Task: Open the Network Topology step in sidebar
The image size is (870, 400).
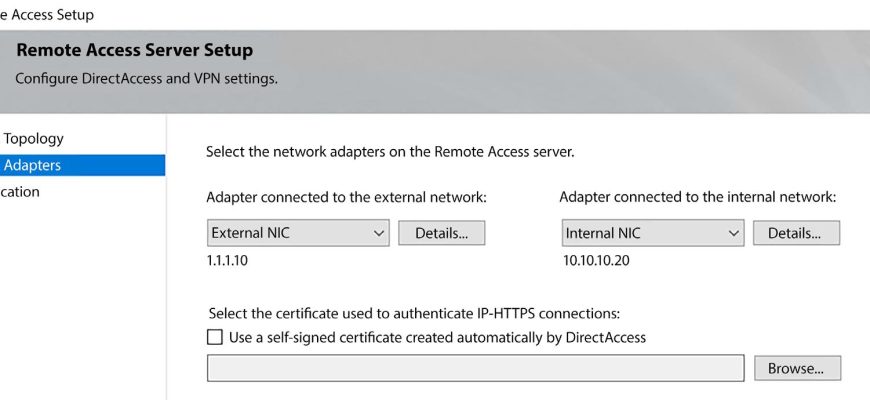Action: (x=33, y=139)
